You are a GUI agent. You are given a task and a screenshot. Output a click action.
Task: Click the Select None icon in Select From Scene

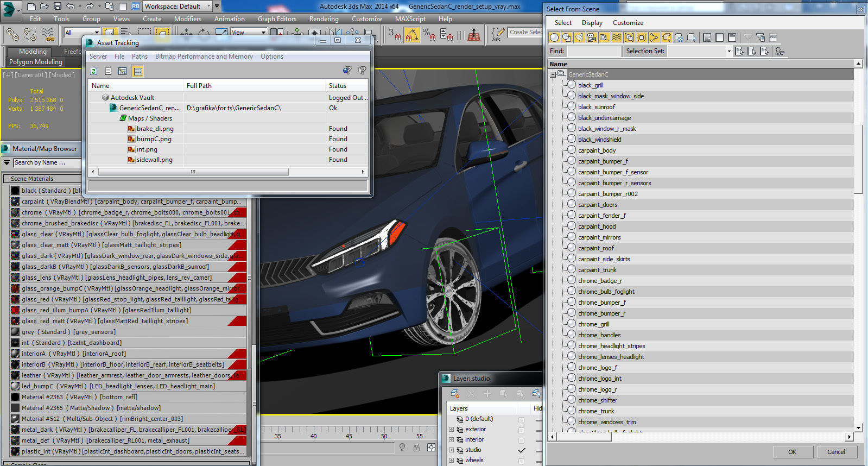pos(719,37)
